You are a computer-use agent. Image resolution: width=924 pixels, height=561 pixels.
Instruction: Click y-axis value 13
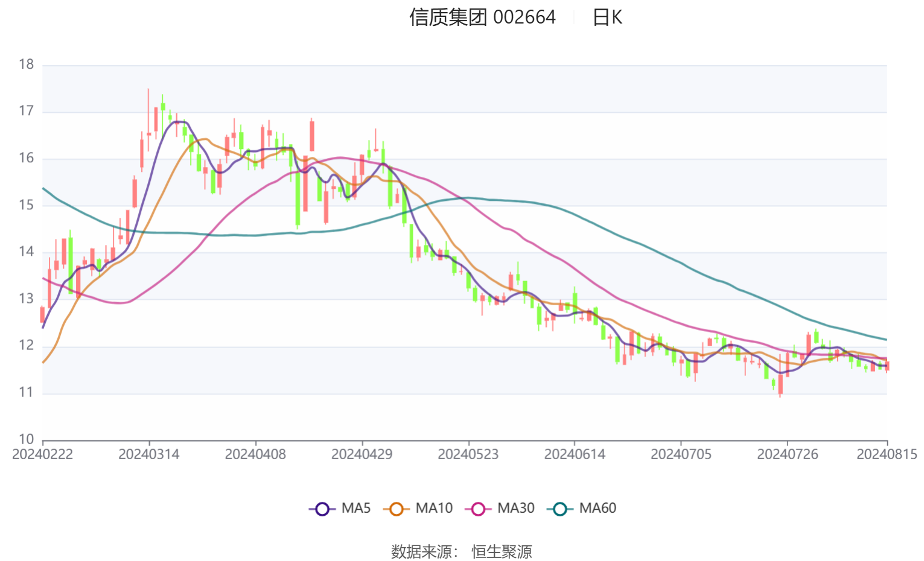pyautogui.click(x=27, y=299)
